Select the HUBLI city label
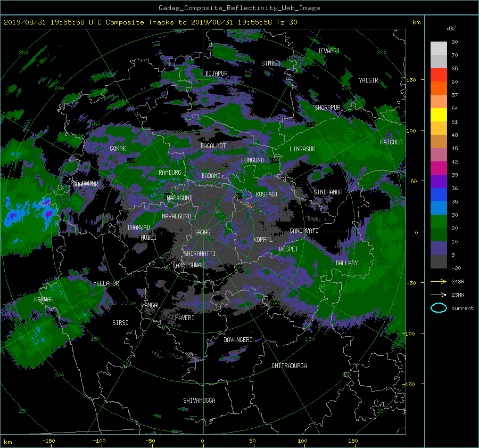Image resolution: width=479 pixels, height=448 pixels. click(x=148, y=238)
